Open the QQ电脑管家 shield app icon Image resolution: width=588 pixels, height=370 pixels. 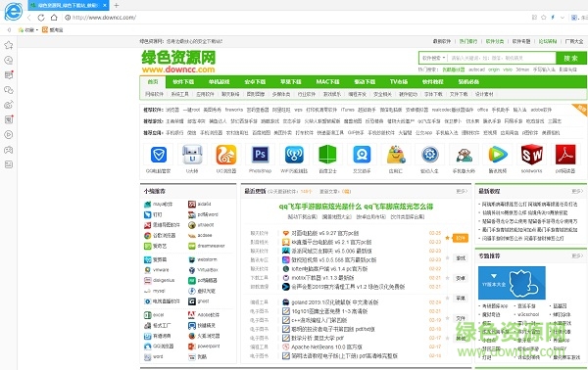158,155
